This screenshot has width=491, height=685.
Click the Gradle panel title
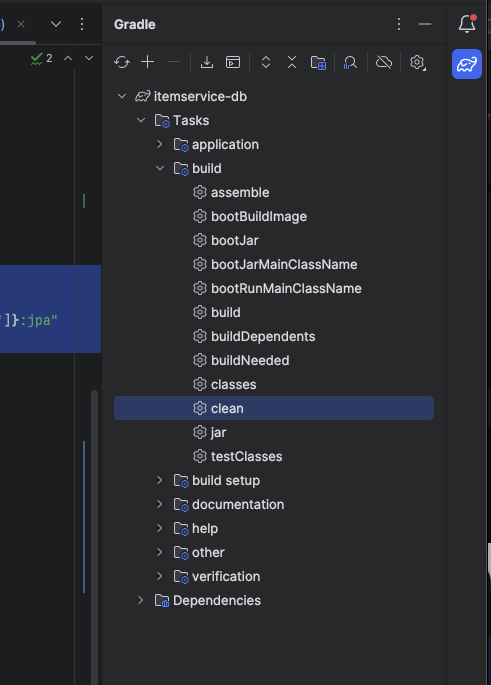[135, 24]
